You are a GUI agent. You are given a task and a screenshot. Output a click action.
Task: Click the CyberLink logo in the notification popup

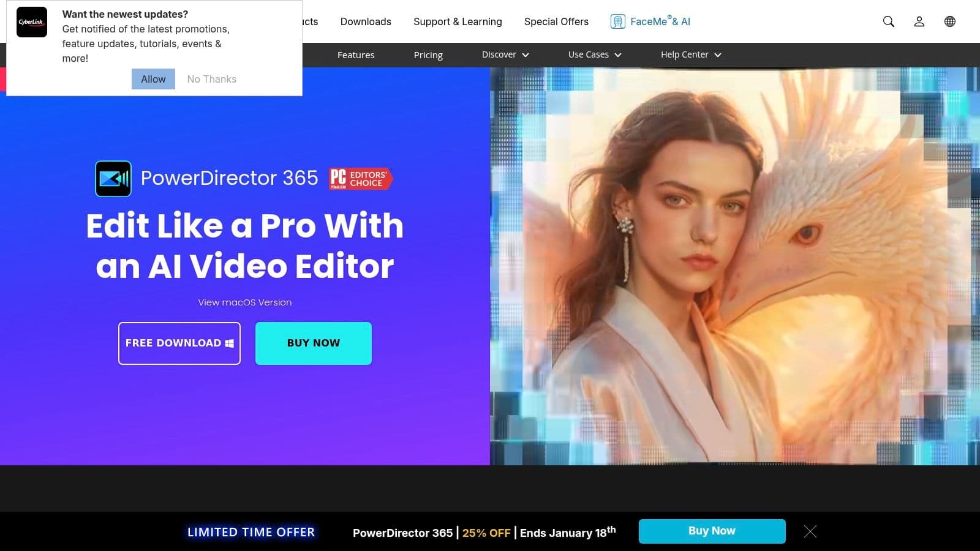click(31, 21)
